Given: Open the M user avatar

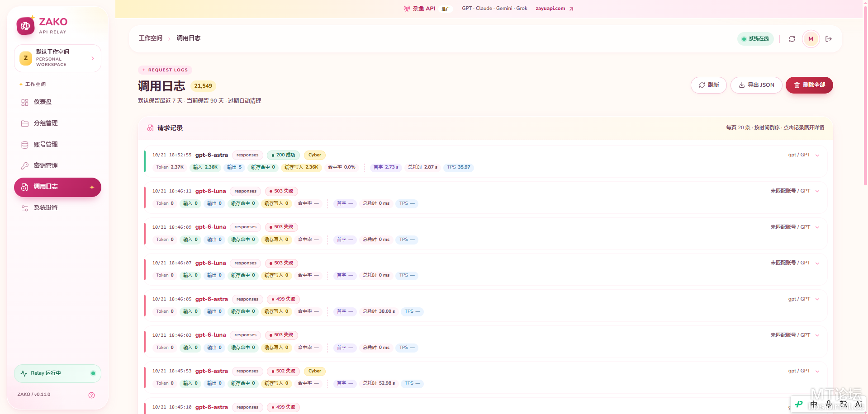Looking at the screenshot, I should (811, 39).
